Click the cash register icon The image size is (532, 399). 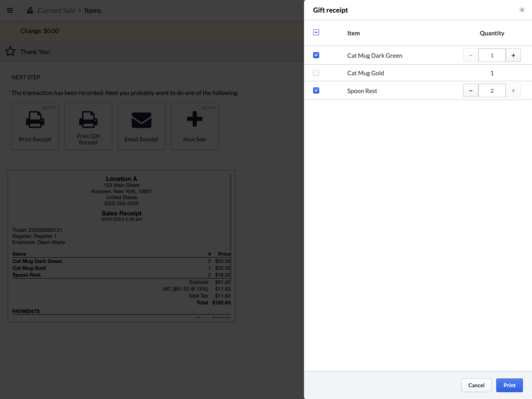click(30, 10)
